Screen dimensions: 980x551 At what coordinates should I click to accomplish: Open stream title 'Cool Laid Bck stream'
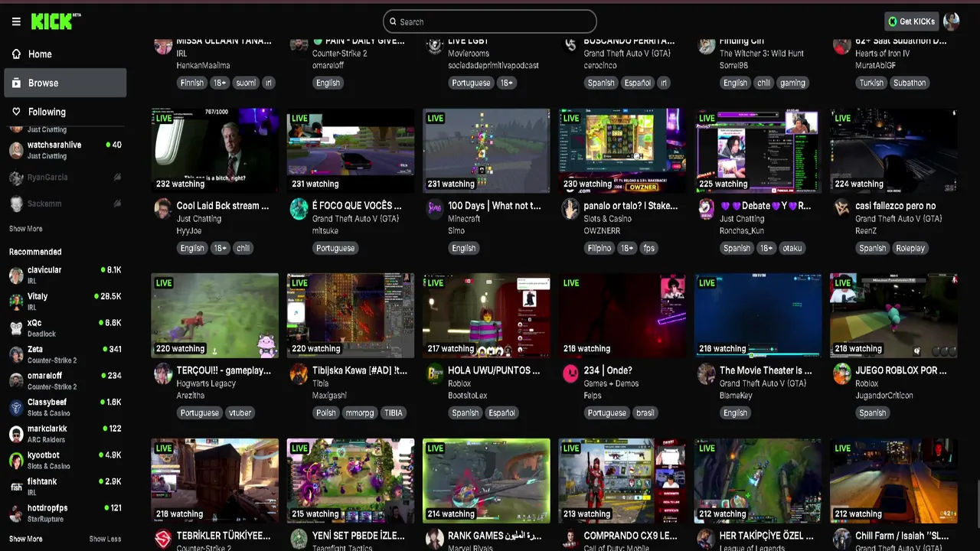[223, 206]
